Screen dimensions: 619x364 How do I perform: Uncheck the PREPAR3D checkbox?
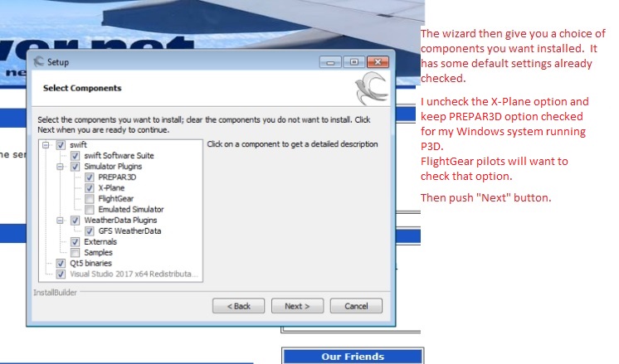[90, 177]
